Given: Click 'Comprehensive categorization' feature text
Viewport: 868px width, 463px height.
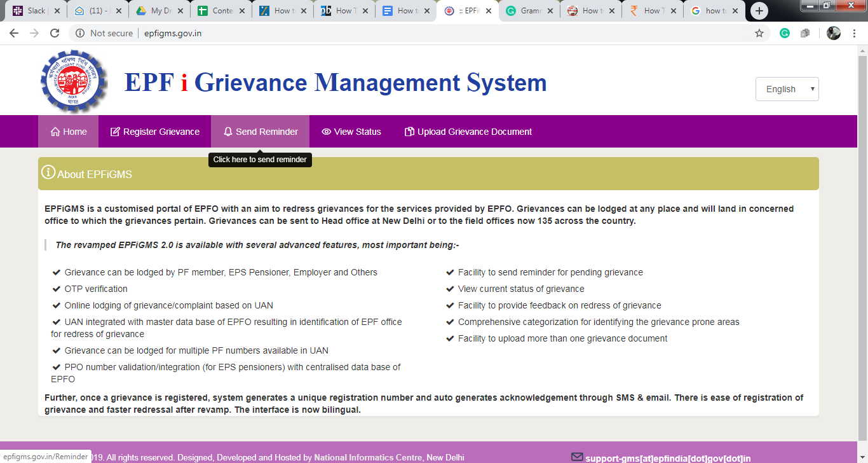Looking at the screenshot, I should click(x=599, y=322).
